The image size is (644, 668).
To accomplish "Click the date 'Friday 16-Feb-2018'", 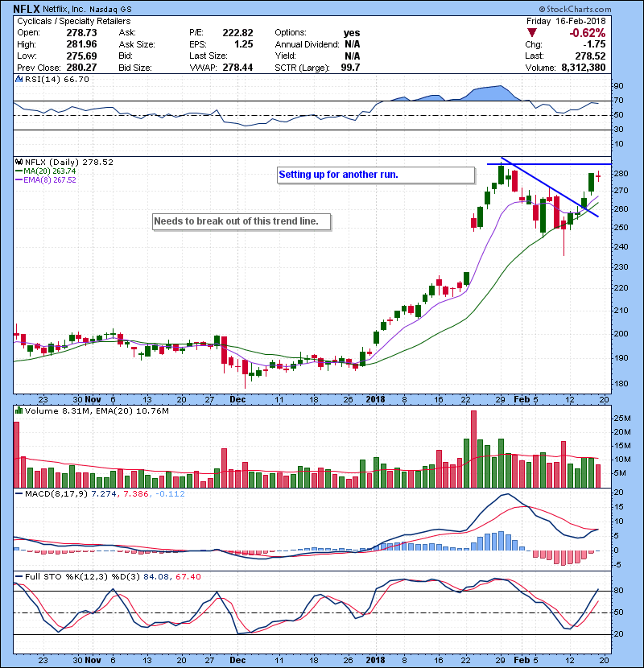I will pyautogui.click(x=566, y=21).
